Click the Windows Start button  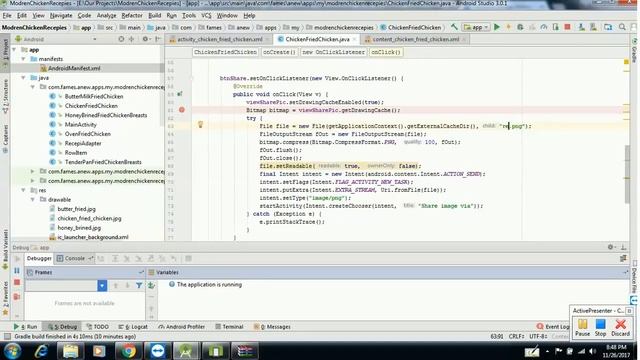tap(12, 351)
